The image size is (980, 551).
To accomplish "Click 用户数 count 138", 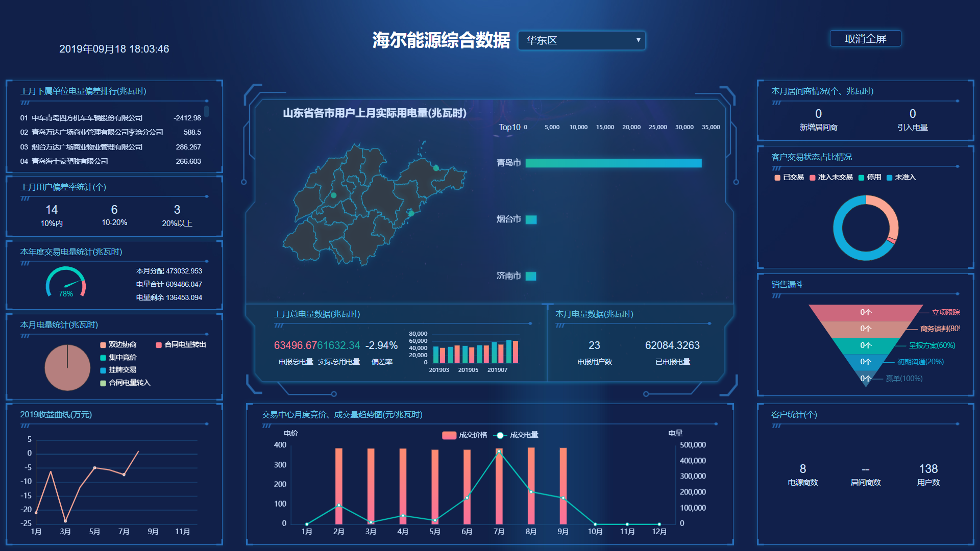I will [x=928, y=469].
